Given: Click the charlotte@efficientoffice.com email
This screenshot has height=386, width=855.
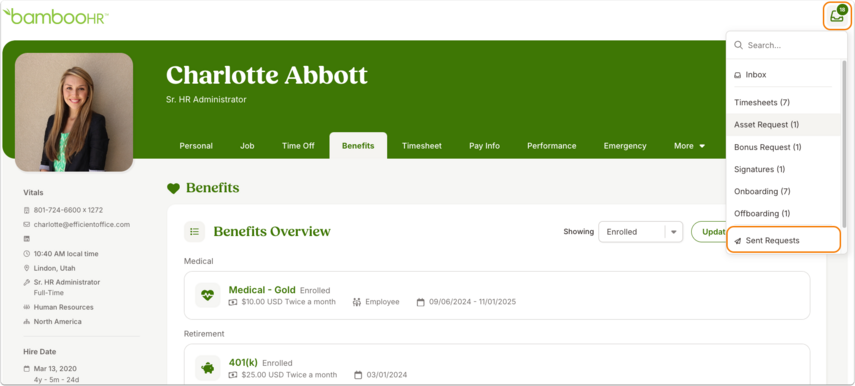Looking at the screenshot, I should (x=82, y=225).
